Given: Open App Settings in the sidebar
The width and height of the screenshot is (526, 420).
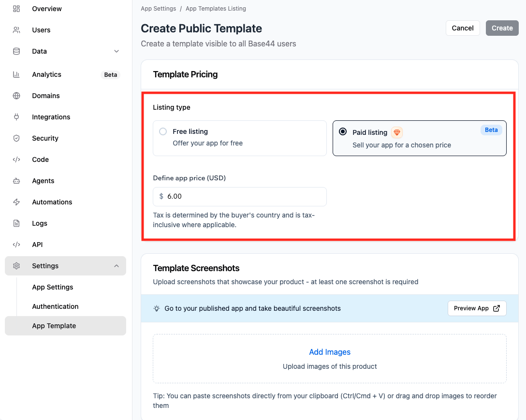Looking at the screenshot, I should point(53,287).
